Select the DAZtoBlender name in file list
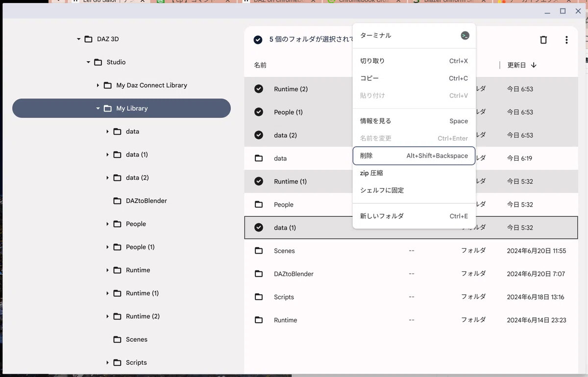Image resolution: width=588 pixels, height=377 pixels. [294, 274]
